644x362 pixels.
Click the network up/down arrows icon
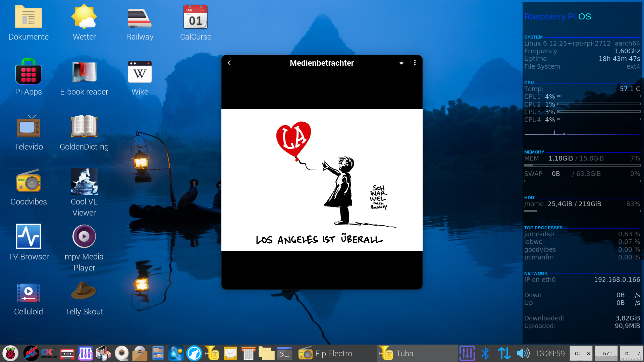pos(504,354)
